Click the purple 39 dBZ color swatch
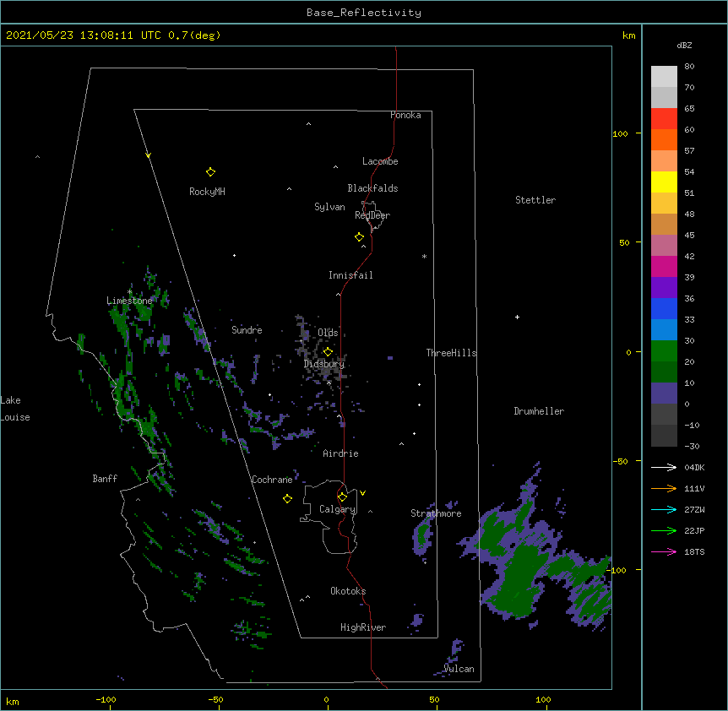 pos(664,287)
